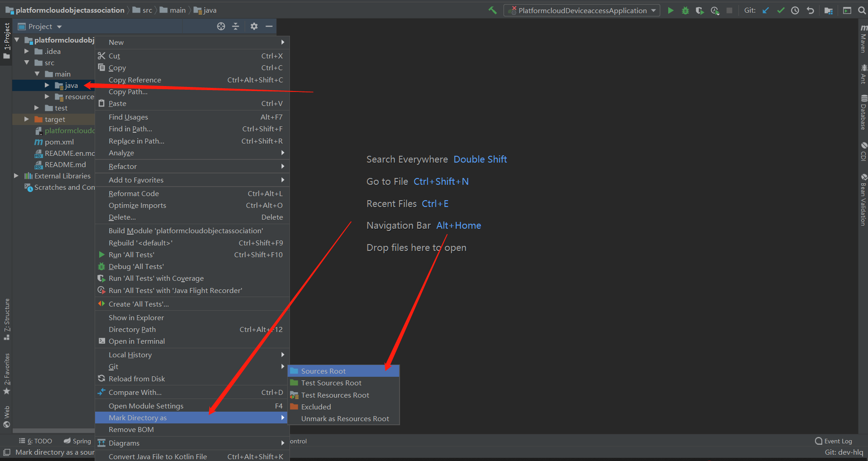Expand External Libraries node
This screenshot has height=461, width=868.
click(16, 176)
